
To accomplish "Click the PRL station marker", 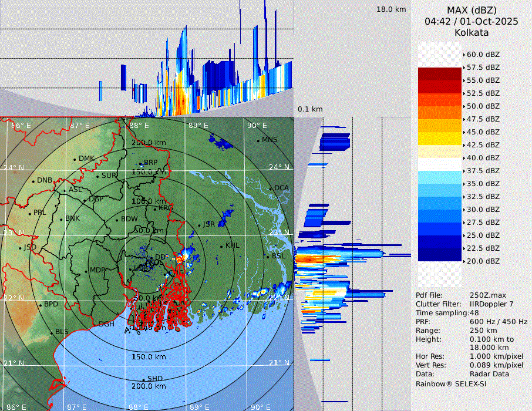I will [29, 213].
